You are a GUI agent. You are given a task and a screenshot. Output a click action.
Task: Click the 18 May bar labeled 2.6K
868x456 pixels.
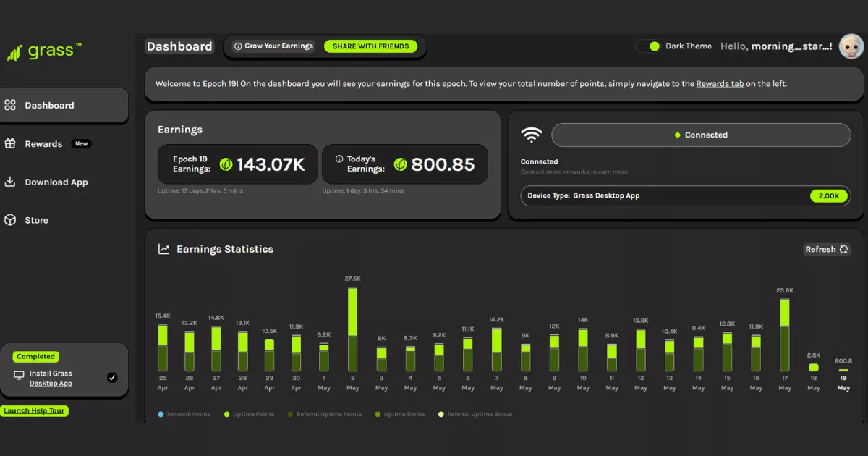pos(814,368)
